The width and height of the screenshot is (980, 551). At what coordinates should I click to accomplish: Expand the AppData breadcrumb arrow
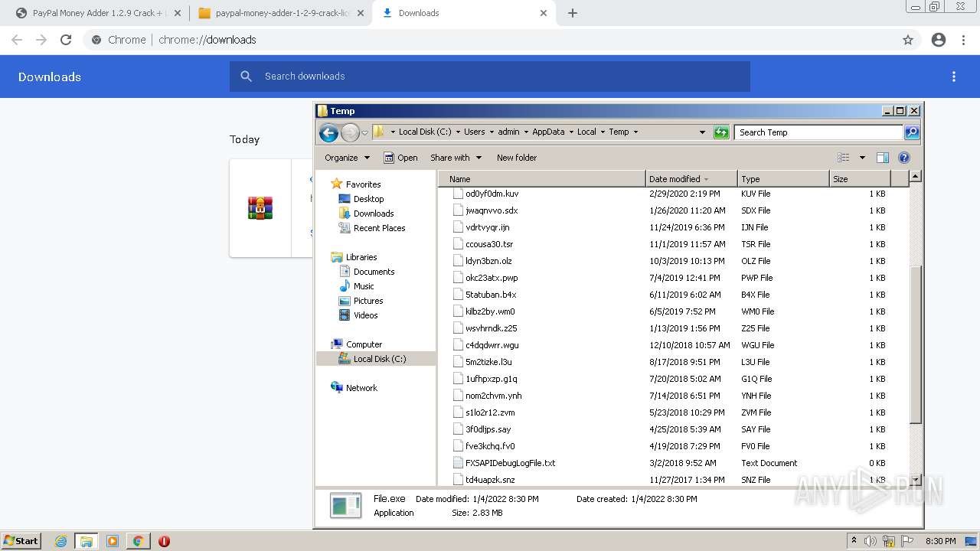pos(571,132)
